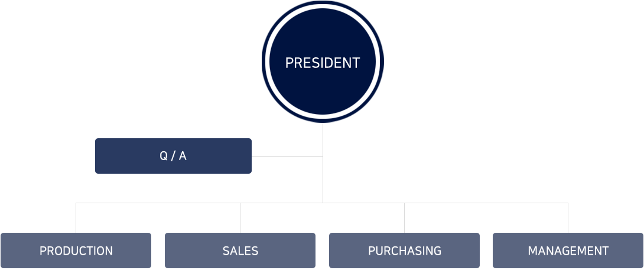Choose the PURCHASING department box
The width and height of the screenshot is (644, 270).
tap(404, 251)
